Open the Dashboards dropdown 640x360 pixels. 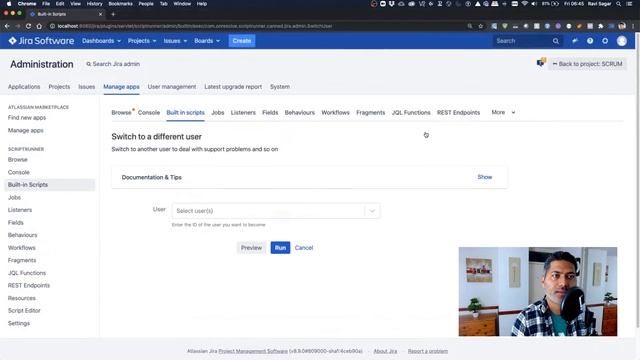101,41
